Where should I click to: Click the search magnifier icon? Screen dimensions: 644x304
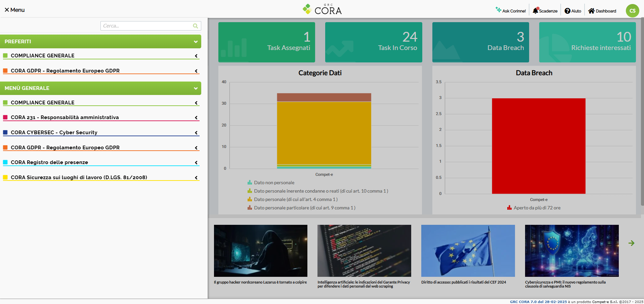[195, 26]
